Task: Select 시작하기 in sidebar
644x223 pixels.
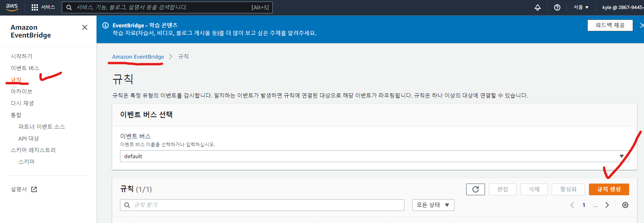Action: (21, 56)
